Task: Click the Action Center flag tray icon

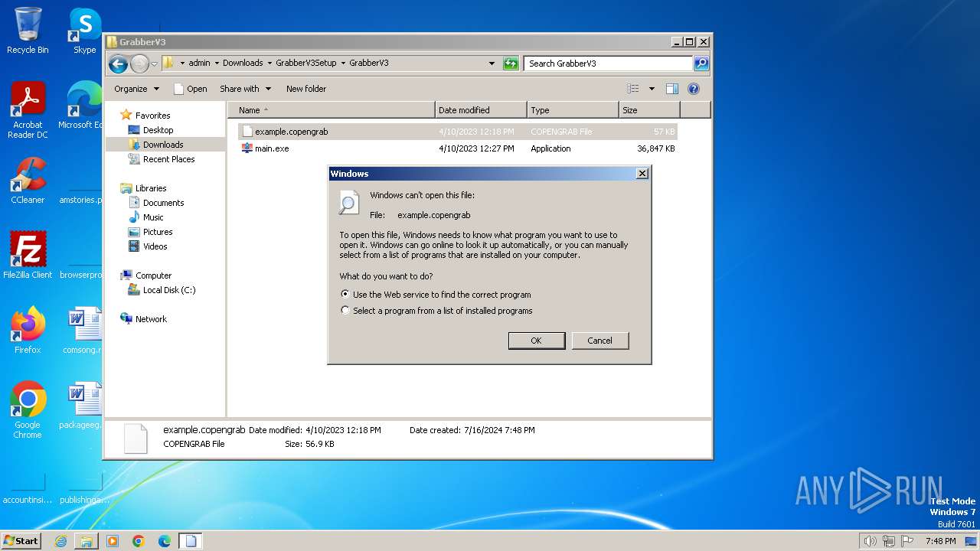Action: point(908,541)
